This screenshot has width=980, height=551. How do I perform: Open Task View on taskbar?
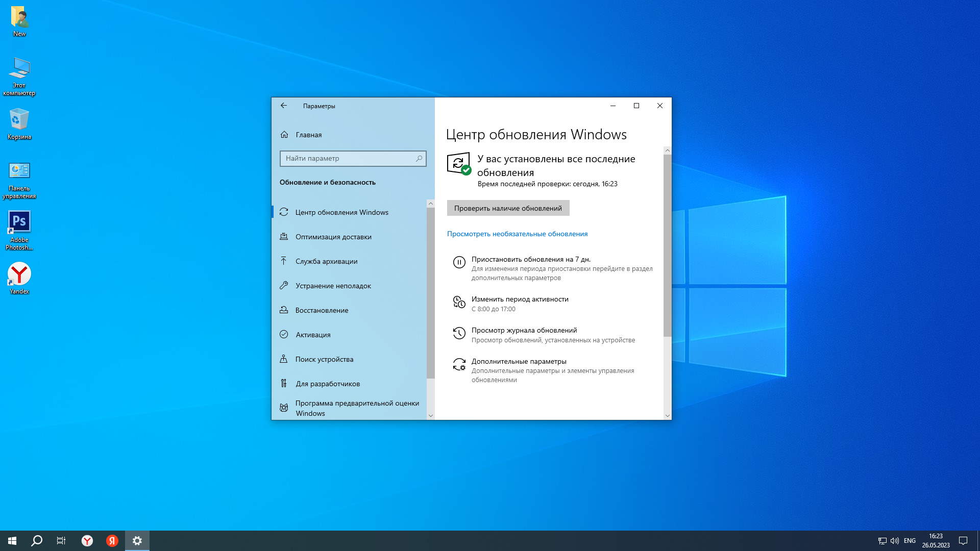click(61, 541)
